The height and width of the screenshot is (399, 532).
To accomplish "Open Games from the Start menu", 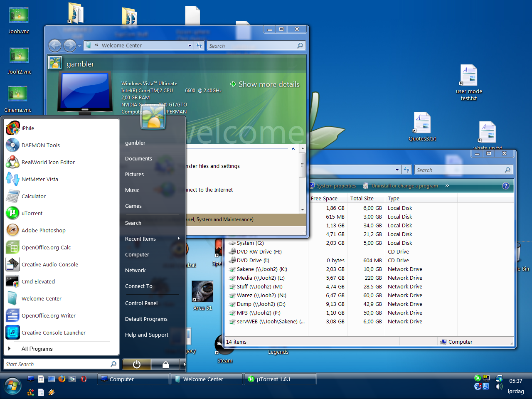I will click(133, 206).
